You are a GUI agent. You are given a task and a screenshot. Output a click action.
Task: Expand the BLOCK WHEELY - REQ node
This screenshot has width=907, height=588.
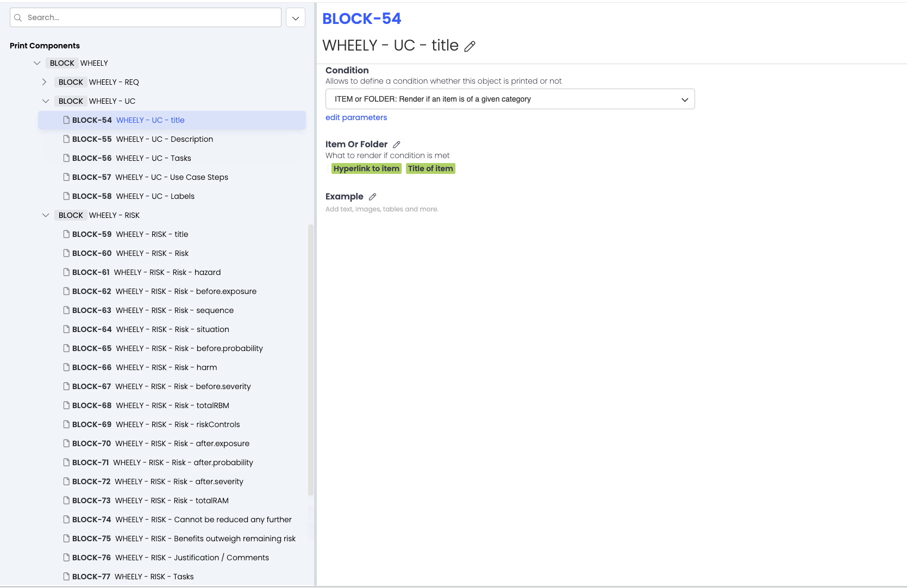(x=45, y=82)
